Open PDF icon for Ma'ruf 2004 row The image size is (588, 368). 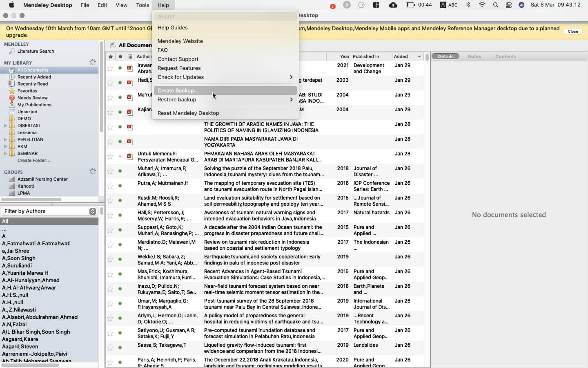130,97
